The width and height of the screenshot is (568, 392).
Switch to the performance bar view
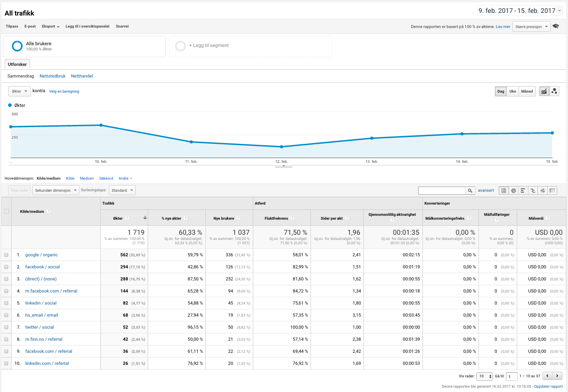point(523,190)
